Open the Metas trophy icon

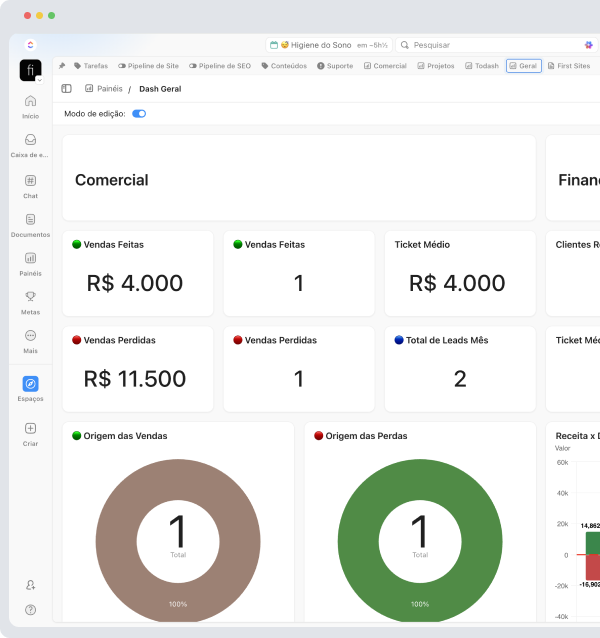tap(30, 296)
